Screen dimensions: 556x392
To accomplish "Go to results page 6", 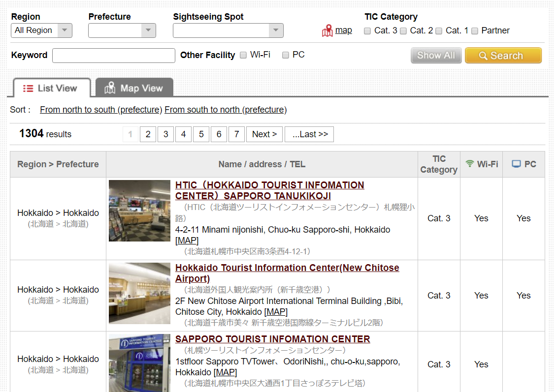I will click(219, 134).
